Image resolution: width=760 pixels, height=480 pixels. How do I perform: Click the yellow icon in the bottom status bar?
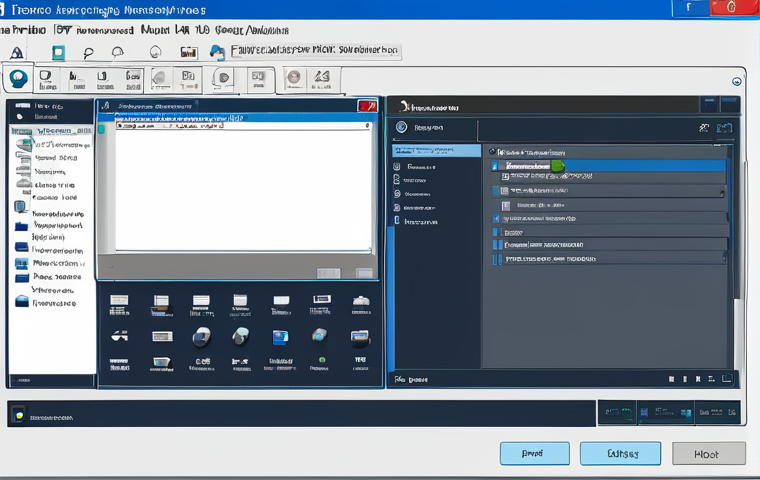pos(19,415)
